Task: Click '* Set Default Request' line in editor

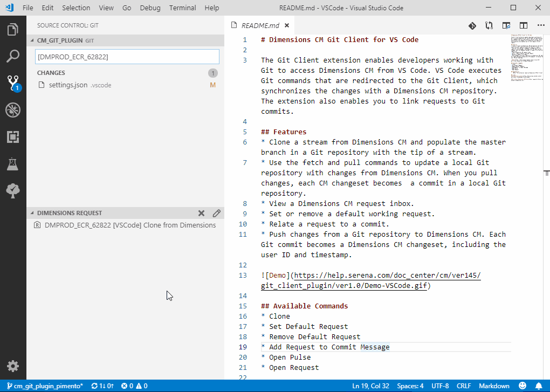Action: pyautogui.click(x=305, y=327)
